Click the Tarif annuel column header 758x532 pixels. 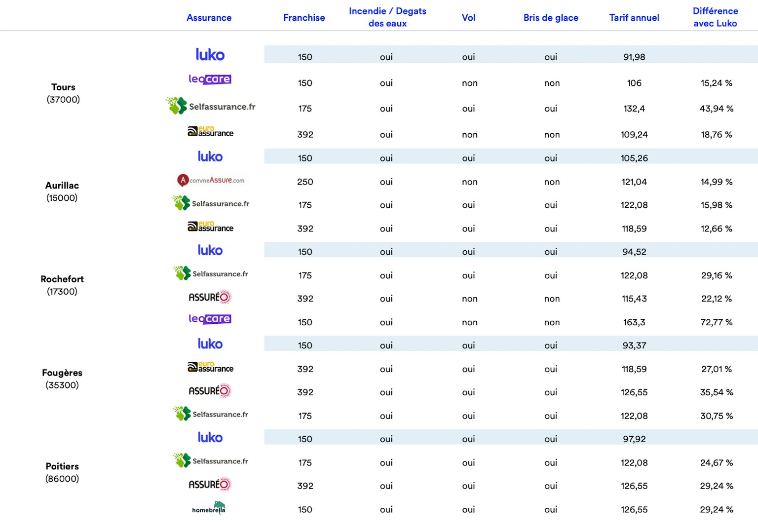point(634,18)
